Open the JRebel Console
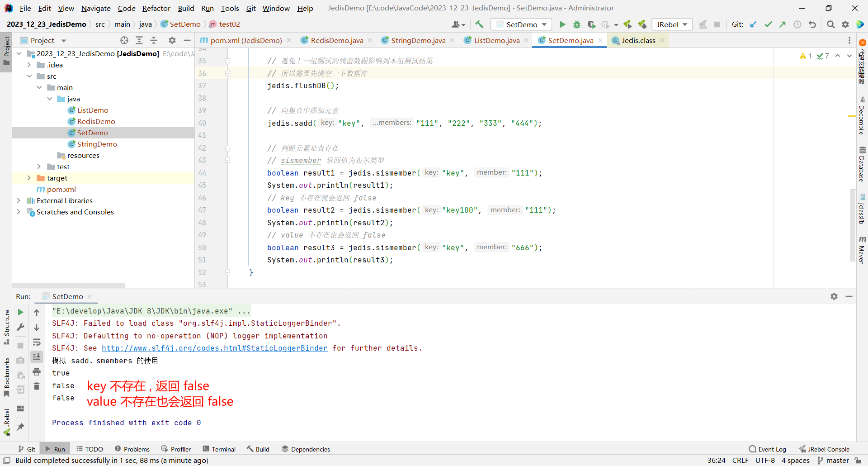Screen dimensions: 868x466 (824, 449)
